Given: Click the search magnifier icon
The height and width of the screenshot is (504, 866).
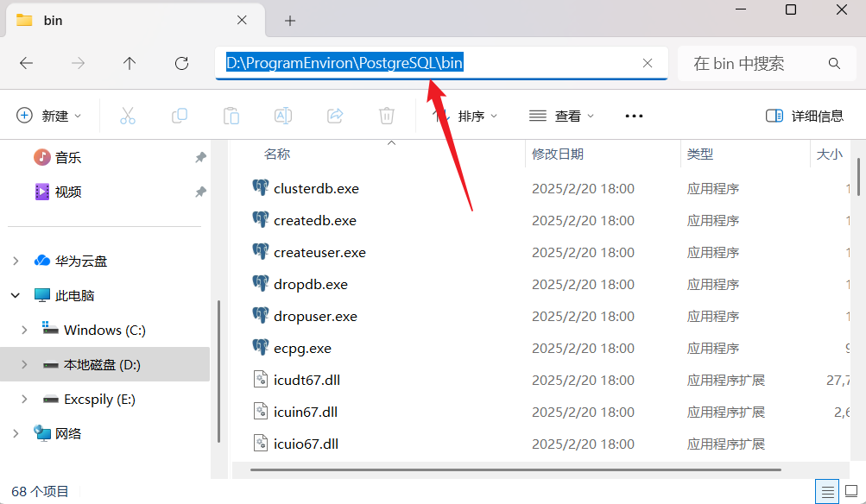Looking at the screenshot, I should click(x=834, y=64).
